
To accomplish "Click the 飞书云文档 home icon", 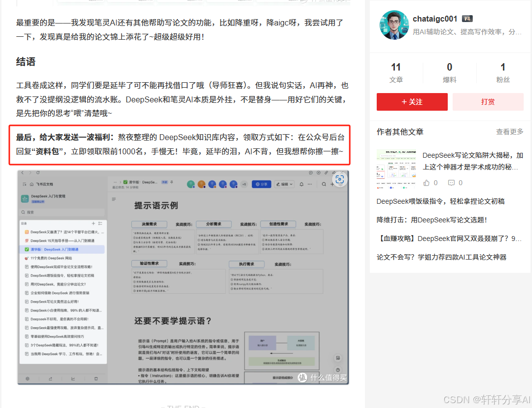I will 31,184.
